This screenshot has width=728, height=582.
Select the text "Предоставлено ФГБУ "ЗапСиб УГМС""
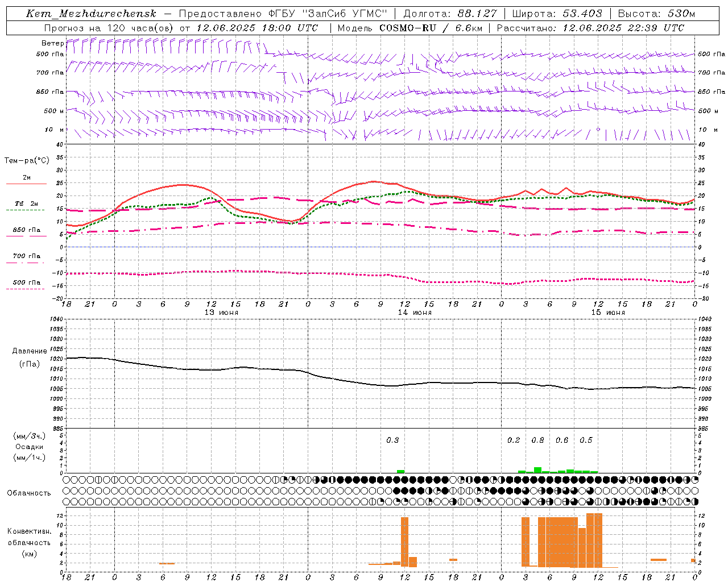tap(283, 14)
